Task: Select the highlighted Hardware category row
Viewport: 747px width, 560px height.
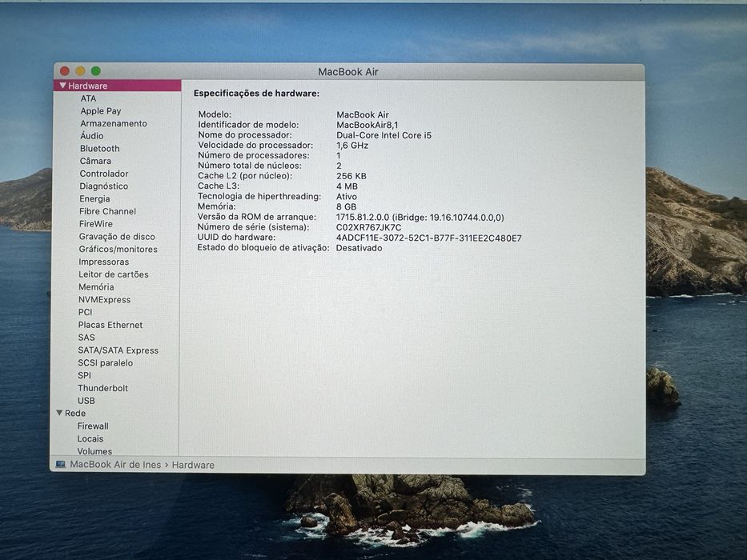Action: [118, 86]
